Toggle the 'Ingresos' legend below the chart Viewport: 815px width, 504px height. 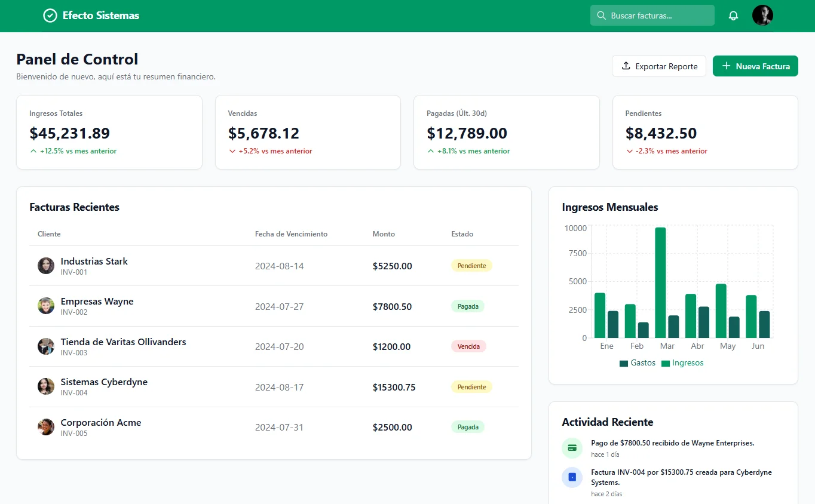tap(682, 362)
